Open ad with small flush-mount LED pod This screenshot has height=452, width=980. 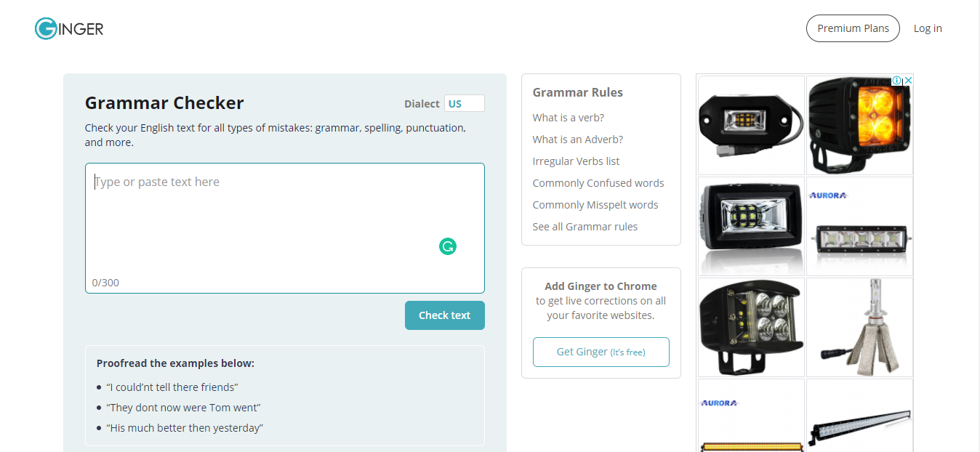751,125
